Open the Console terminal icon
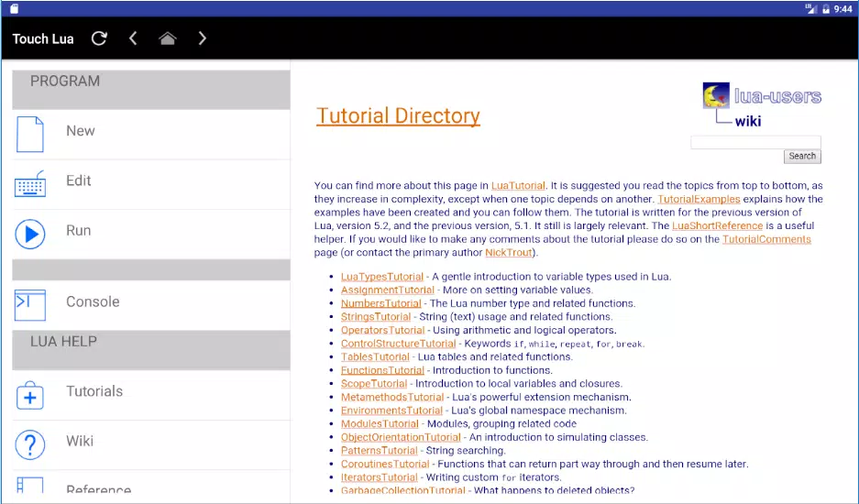 tap(30, 305)
